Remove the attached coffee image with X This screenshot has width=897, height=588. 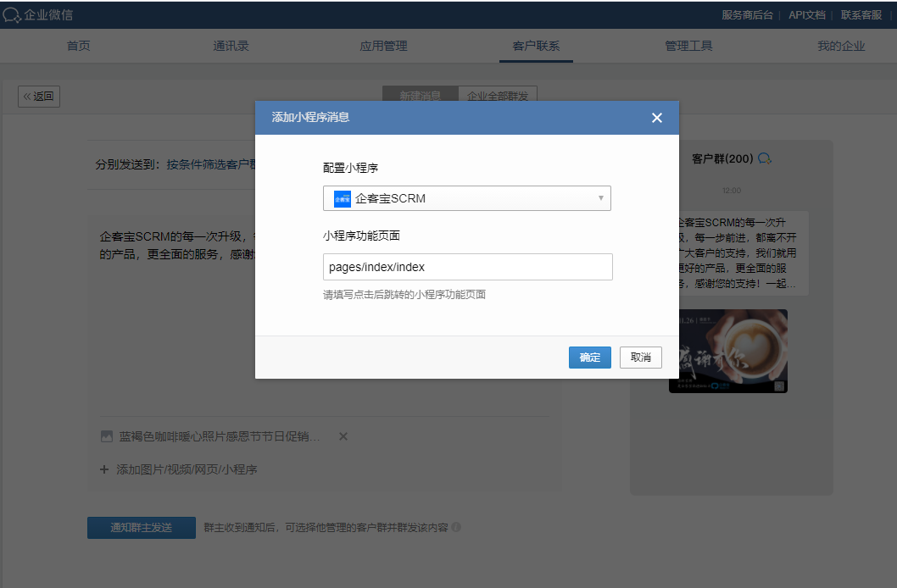343,436
